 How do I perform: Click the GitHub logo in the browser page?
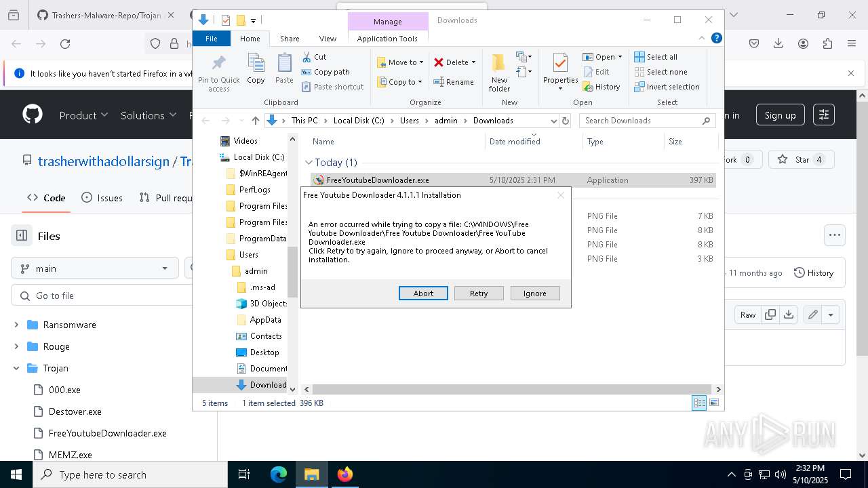tap(33, 115)
